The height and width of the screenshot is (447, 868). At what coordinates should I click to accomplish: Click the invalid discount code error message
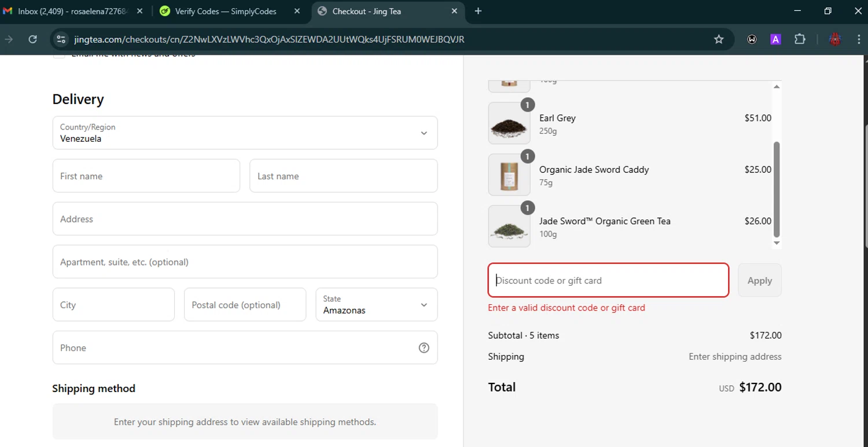[567, 308]
